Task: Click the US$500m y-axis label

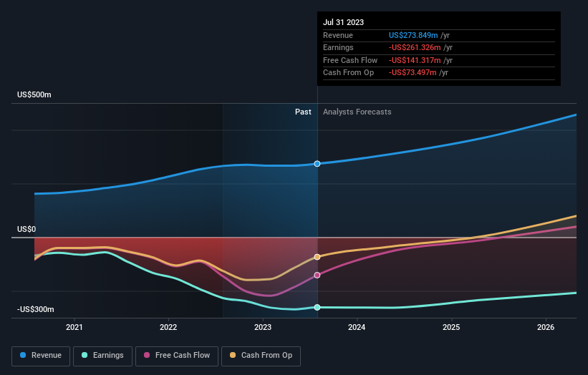Action: (34, 94)
